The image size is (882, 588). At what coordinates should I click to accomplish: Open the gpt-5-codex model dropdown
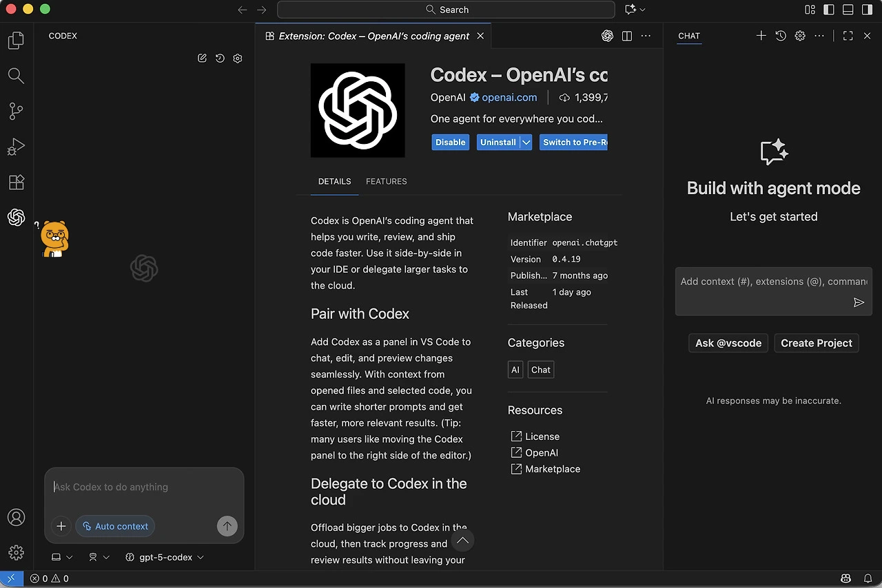[x=165, y=557]
